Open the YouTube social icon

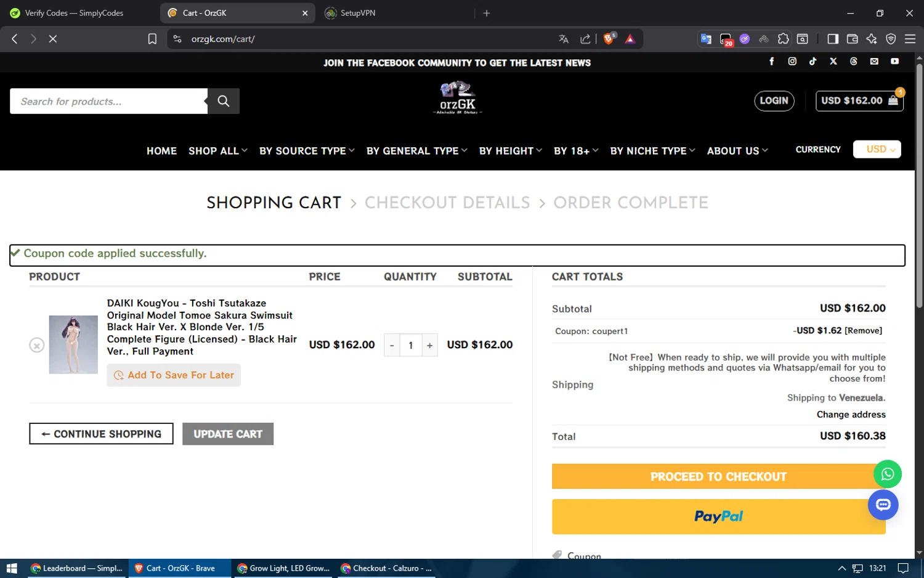click(x=894, y=62)
